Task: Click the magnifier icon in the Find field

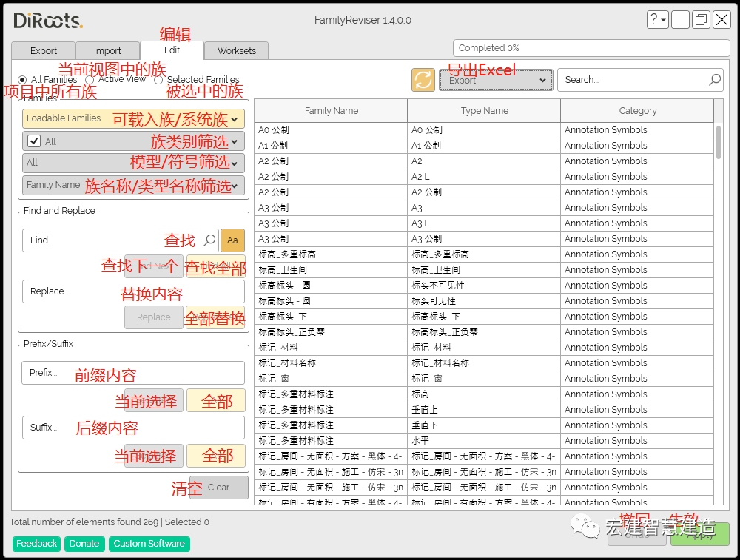Action: (x=209, y=240)
